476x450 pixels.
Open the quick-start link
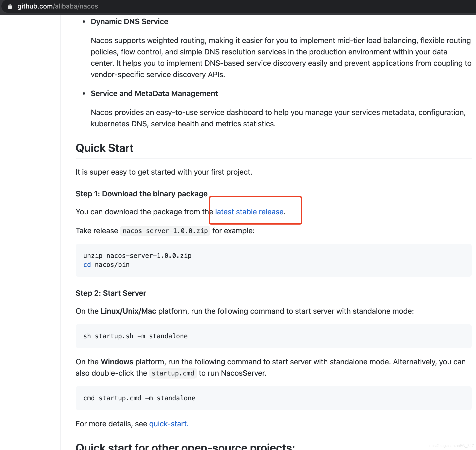click(x=169, y=424)
